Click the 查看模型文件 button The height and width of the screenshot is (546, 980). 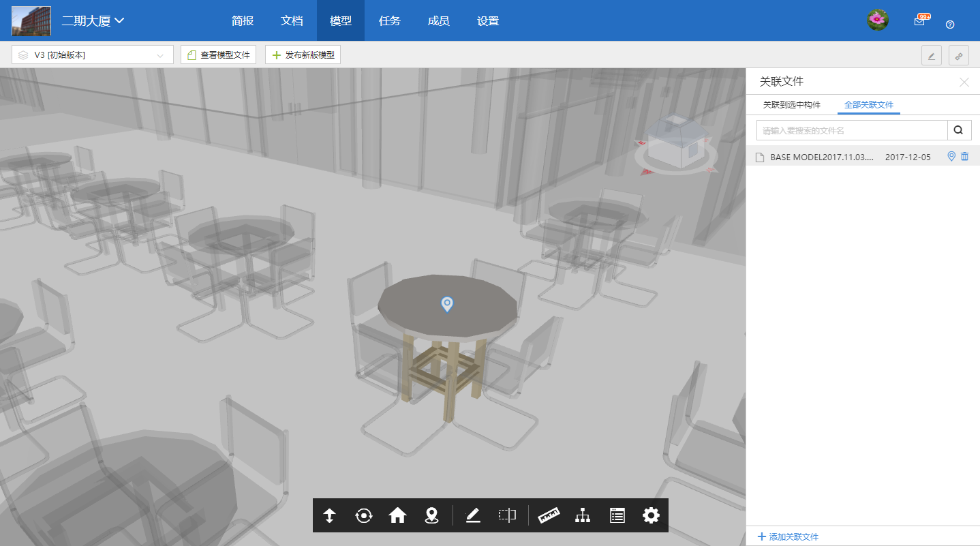[x=218, y=55]
